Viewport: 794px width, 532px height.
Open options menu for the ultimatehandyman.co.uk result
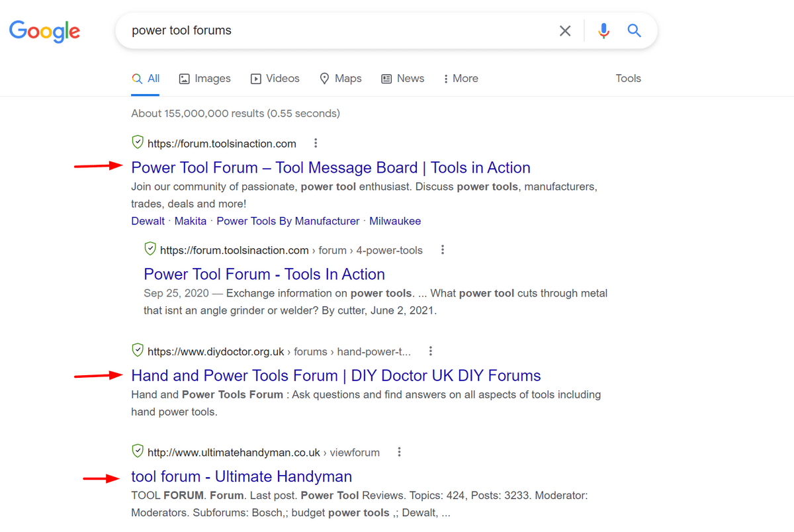point(399,452)
